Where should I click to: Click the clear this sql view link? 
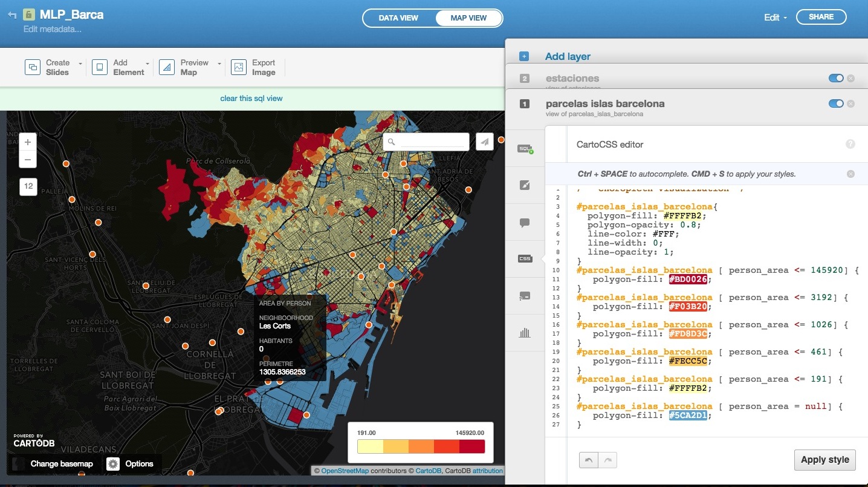tap(251, 98)
